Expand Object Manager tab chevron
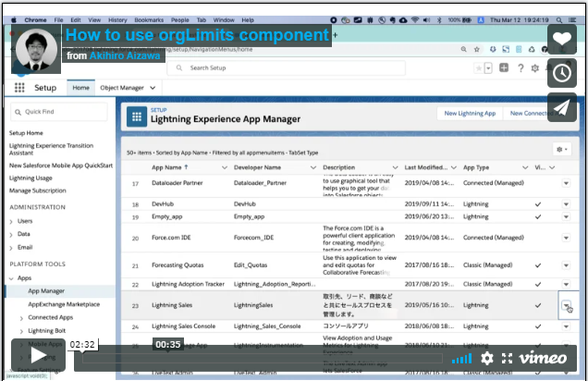Image resolution: width=588 pixels, height=381 pixels. [x=153, y=88]
